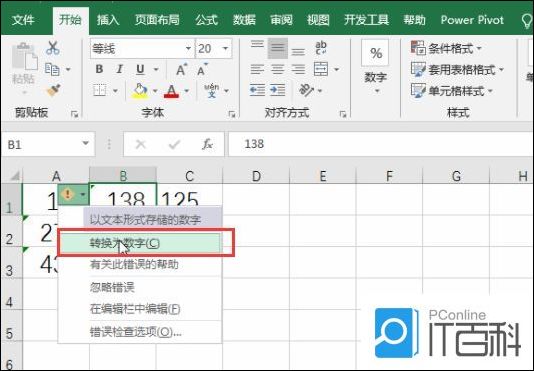Open the font size dropdown 20
Screen dimensions: 534x371
pos(225,48)
